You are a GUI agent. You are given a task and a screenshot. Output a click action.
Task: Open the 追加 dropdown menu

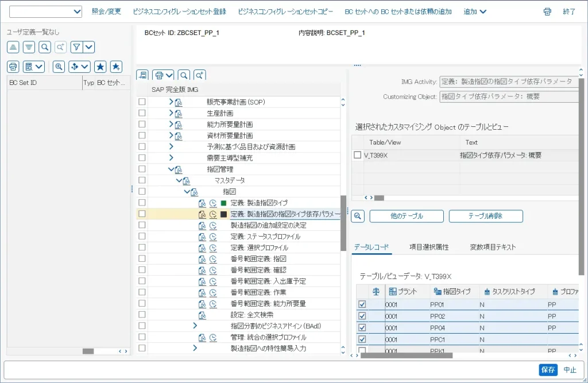[475, 11]
